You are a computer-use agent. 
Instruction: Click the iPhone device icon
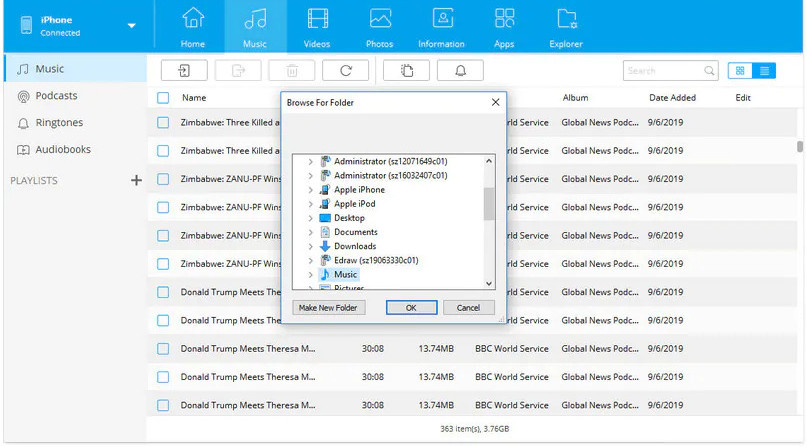pos(26,25)
